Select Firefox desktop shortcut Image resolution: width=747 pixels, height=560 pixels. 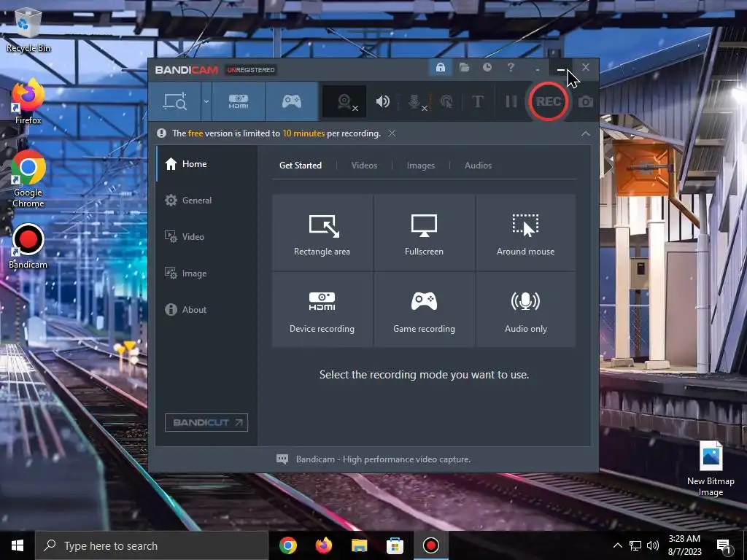28,102
